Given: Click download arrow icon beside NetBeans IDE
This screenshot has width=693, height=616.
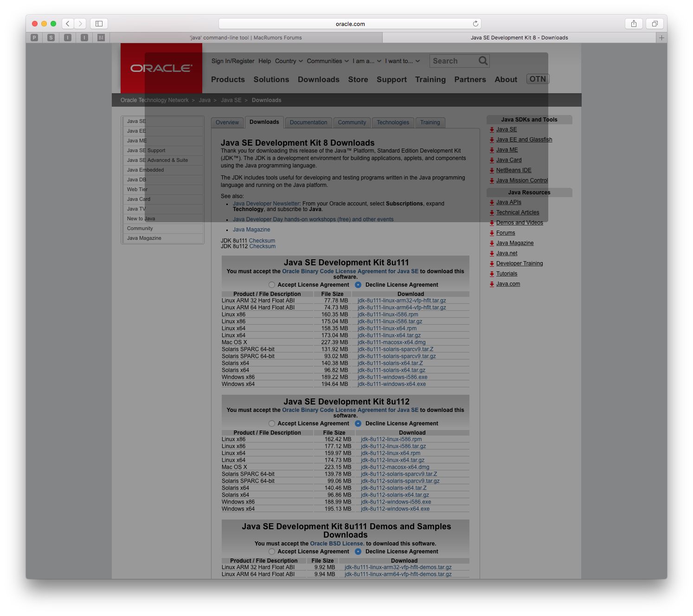Looking at the screenshot, I should click(492, 171).
